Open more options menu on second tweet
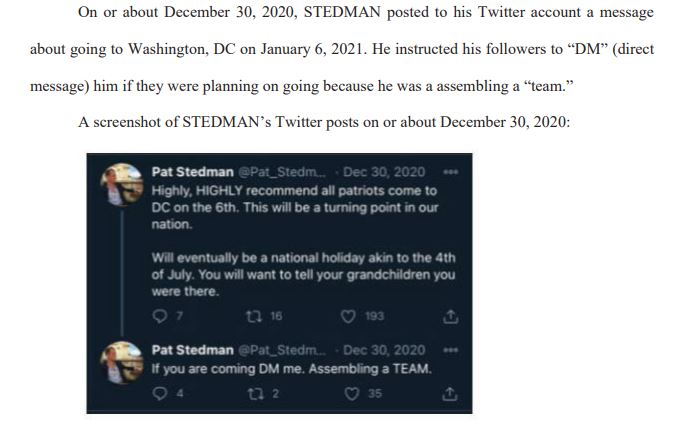The image size is (680, 437). 451,350
